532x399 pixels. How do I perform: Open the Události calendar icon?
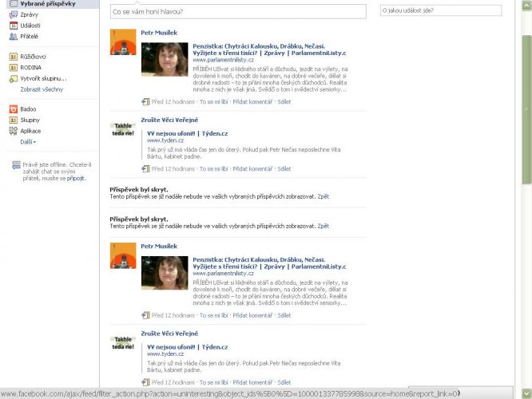pyautogui.click(x=14, y=26)
